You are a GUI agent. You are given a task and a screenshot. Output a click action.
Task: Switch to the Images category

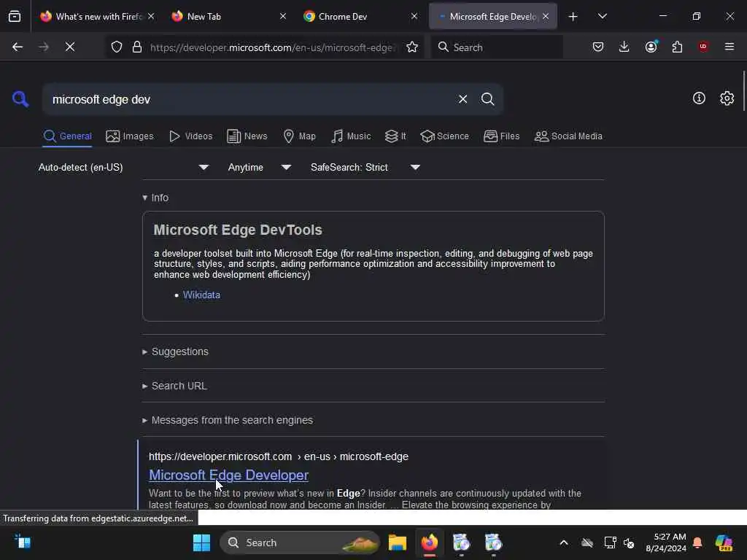130,136
